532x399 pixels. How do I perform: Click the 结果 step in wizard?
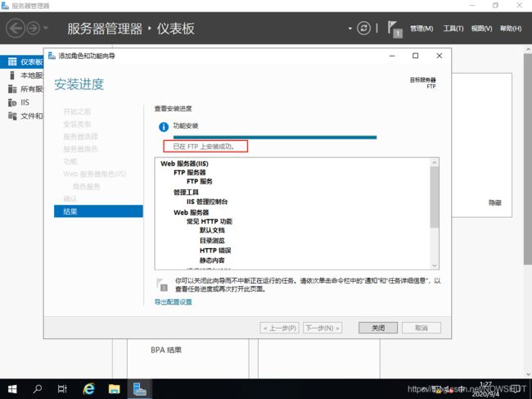click(x=98, y=211)
